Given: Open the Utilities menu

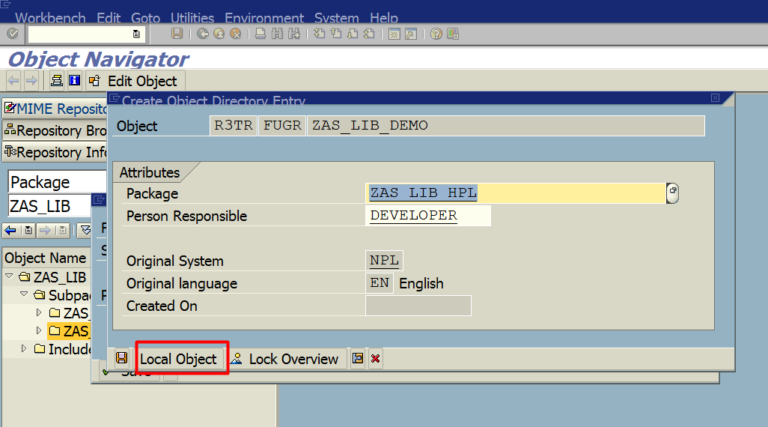Looking at the screenshot, I should [192, 18].
